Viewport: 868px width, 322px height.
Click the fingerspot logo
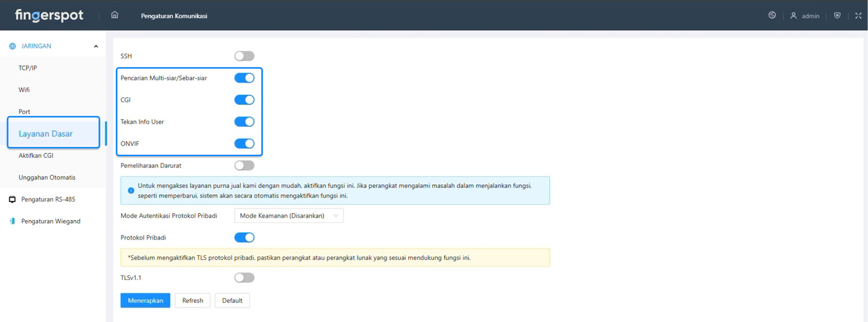click(49, 15)
